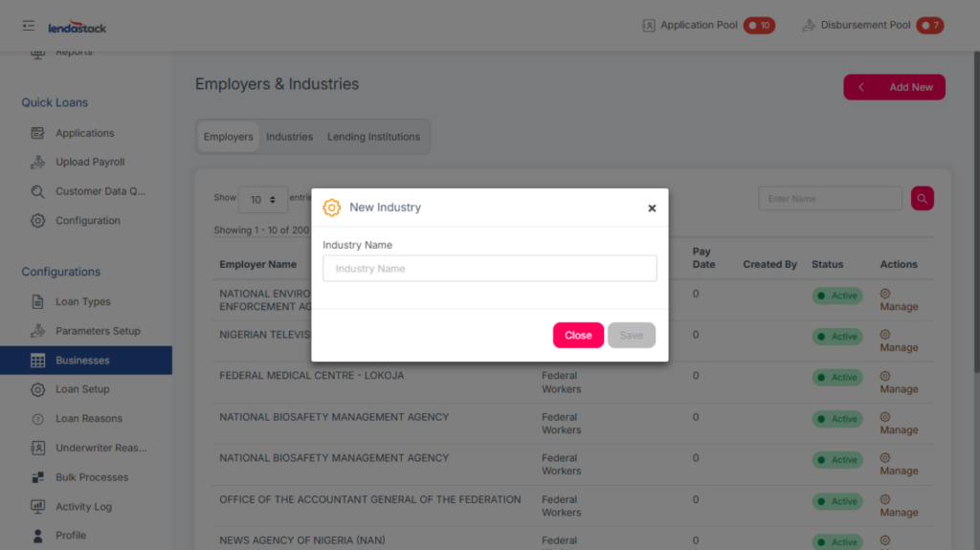Open Application Pool from the top bar
This screenshot has width=980, height=550.
(x=699, y=26)
